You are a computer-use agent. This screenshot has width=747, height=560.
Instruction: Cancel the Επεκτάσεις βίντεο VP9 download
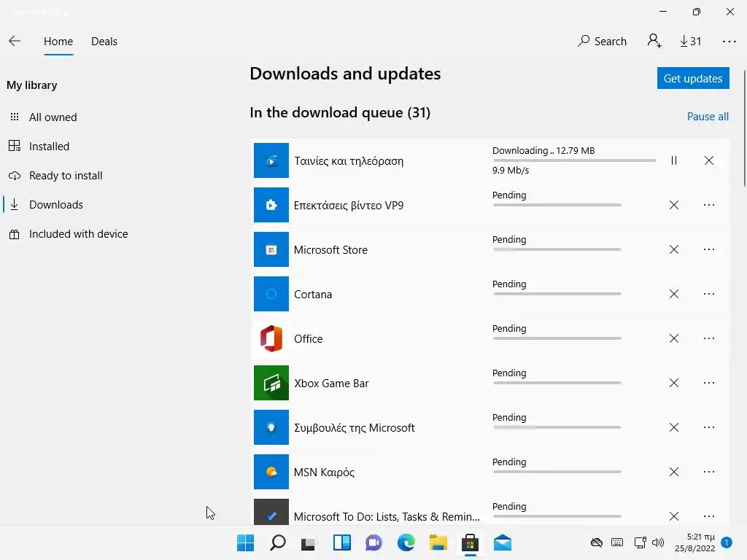673,205
